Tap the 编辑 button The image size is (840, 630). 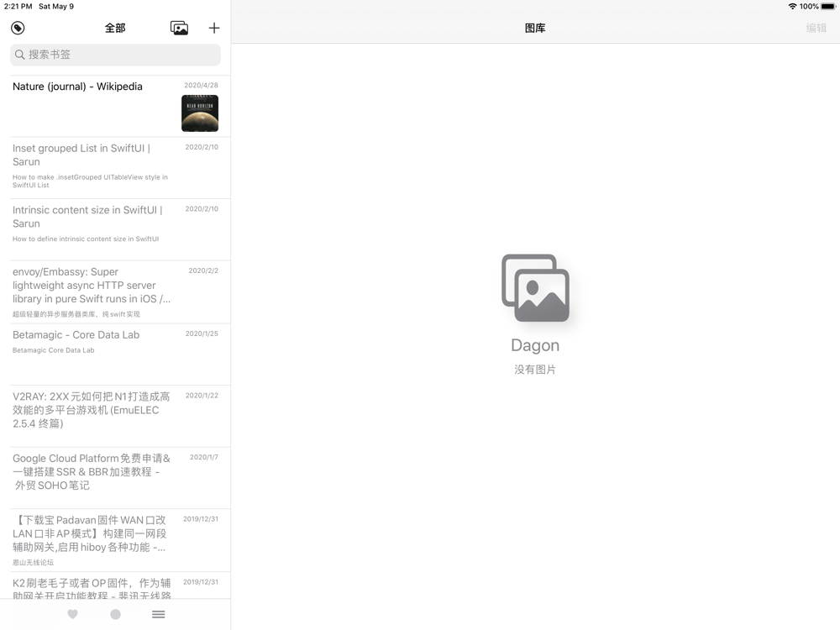click(x=816, y=28)
